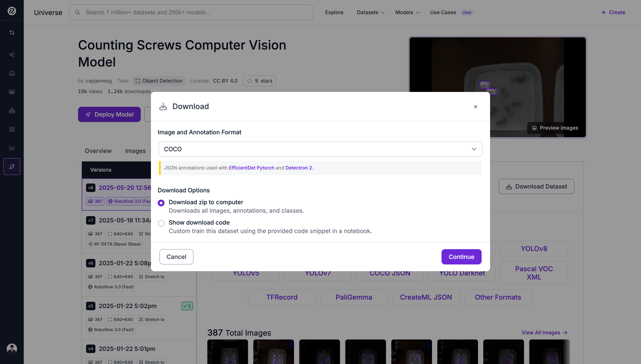Open the network diagram sidebar icon
The image size is (641, 364).
tap(12, 111)
